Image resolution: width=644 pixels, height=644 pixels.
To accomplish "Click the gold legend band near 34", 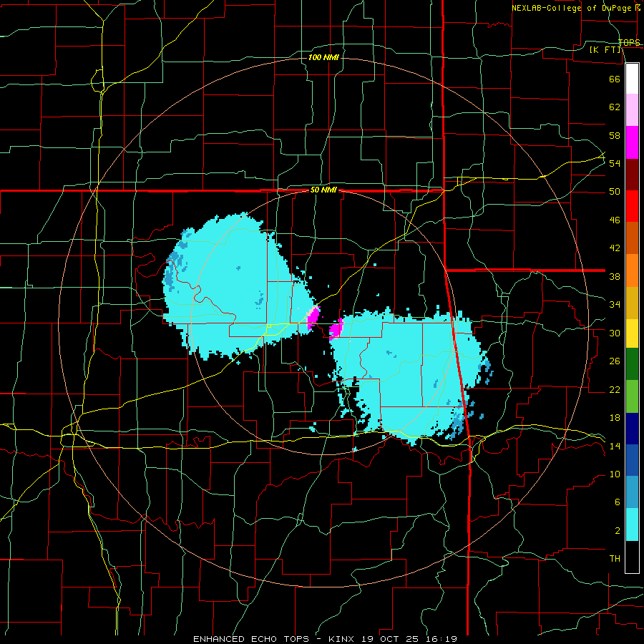I will (x=632, y=303).
